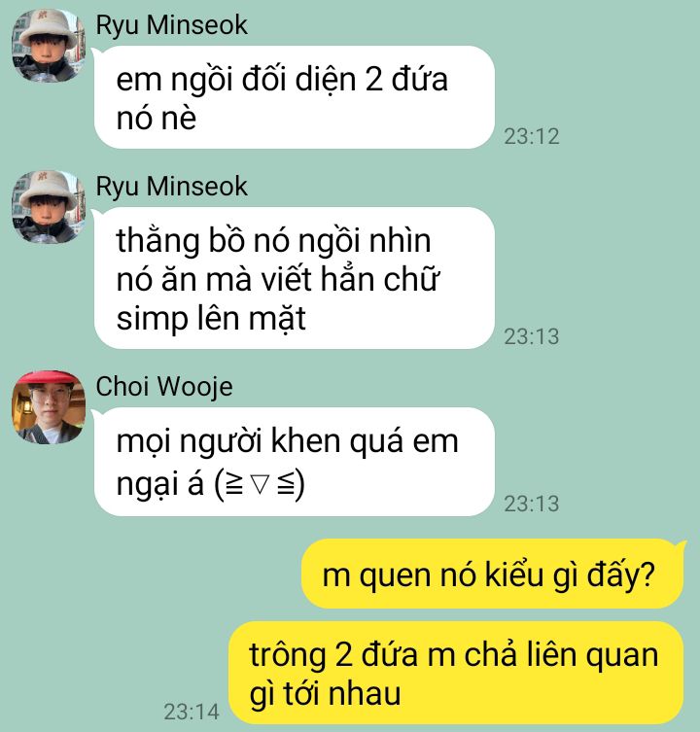Click the 23:13 timestamp beside Choi Wooje's message
Screen dimensions: 700x732
[x=532, y=504]
